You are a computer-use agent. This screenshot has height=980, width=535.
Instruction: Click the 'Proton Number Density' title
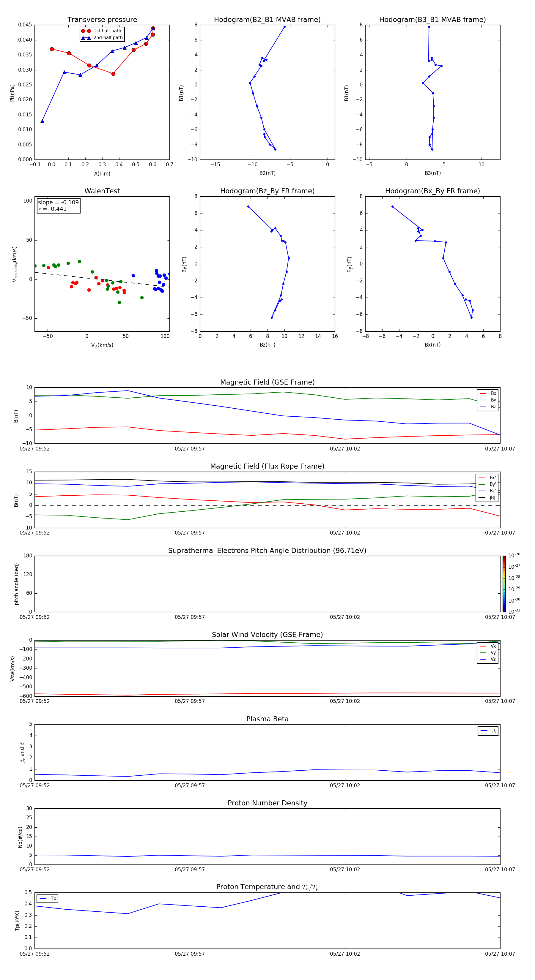coord(267,803)
